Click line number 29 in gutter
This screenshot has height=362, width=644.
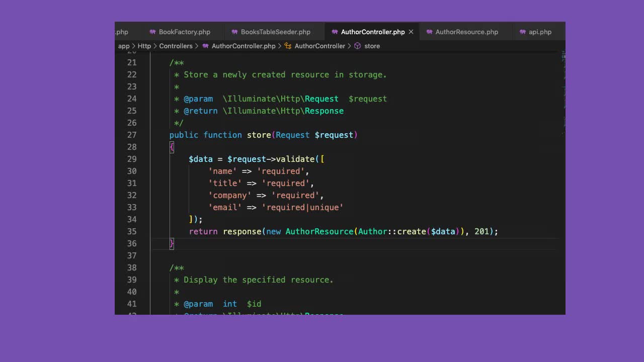coord(132,159)
